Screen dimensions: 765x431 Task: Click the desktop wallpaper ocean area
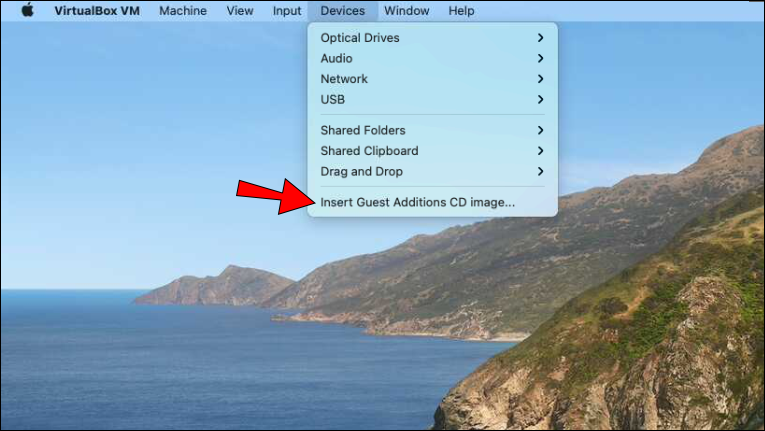(x=195, y=371)
